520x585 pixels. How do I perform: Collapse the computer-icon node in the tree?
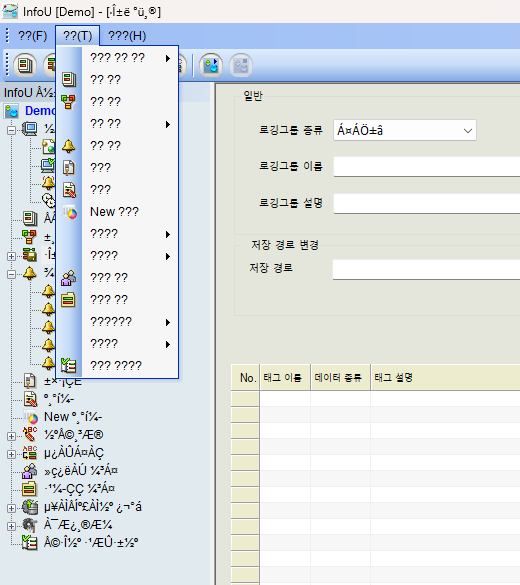click(11, 130)
